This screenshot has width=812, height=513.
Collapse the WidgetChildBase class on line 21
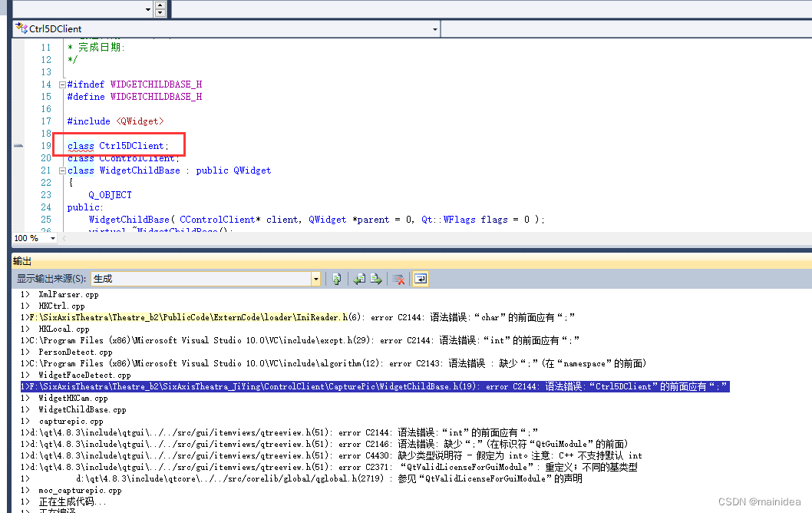pos(61,170)
